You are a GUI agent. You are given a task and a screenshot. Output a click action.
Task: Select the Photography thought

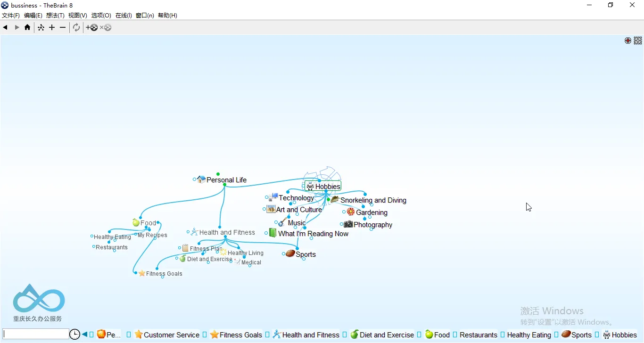(x=373, y=225)
